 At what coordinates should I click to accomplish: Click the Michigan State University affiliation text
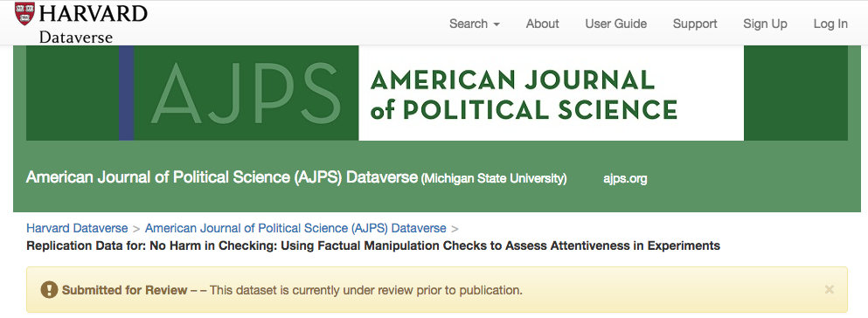(x=494, y=178)
